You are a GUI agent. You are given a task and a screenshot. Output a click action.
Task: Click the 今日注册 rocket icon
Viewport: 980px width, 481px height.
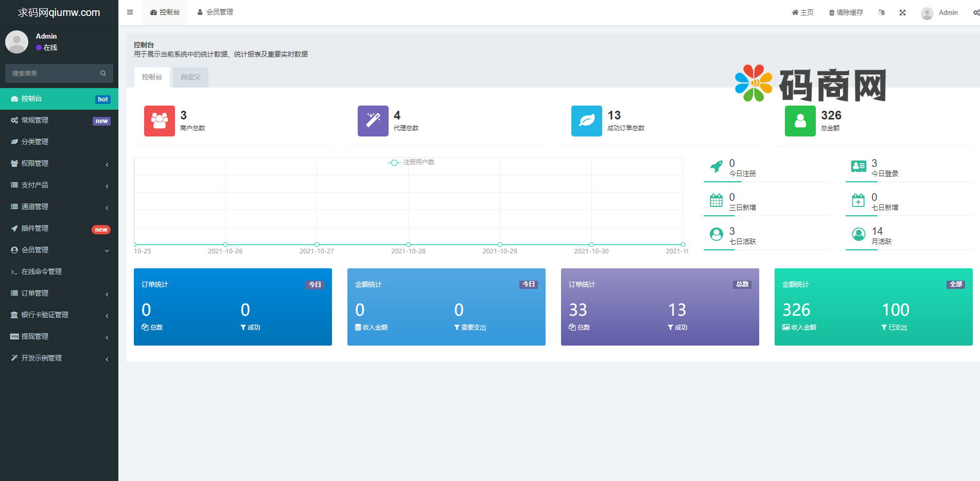coord(716,166)
